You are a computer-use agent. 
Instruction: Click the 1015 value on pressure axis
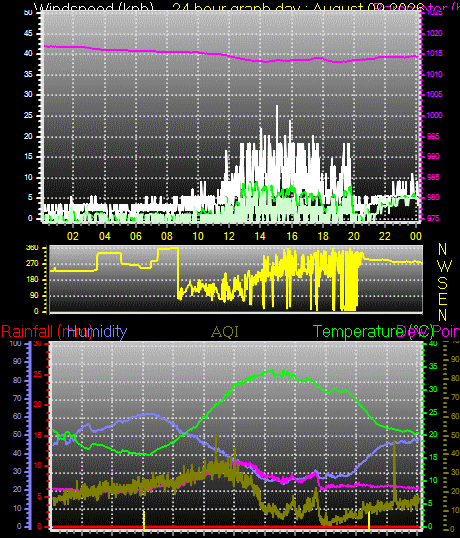[435, 54]
